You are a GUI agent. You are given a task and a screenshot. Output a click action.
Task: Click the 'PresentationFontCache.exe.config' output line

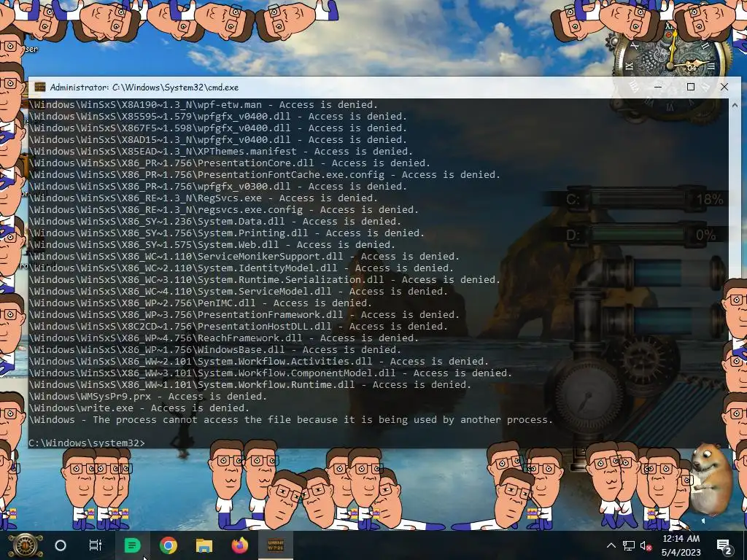coord(265,175)
